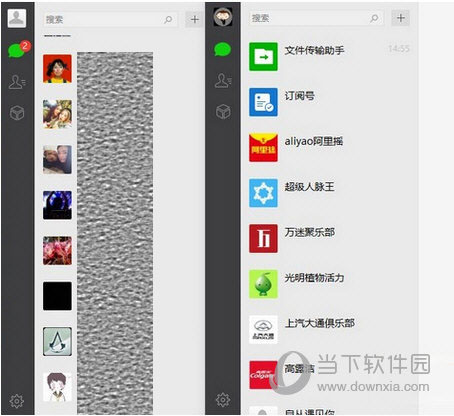The width and height of the screenshot is (454, 416).
Task: Click plus button next to right search box
Action: [x=401, y=18]
